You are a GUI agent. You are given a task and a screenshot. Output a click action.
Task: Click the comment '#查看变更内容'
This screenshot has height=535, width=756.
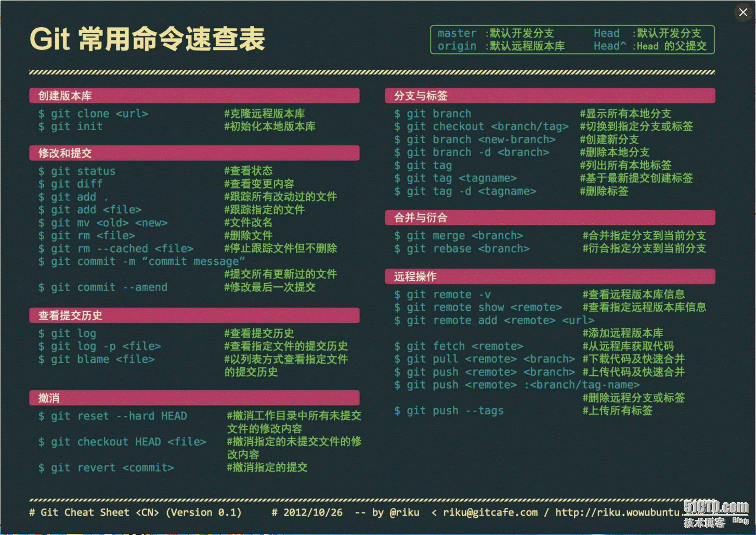click(259, 184)
